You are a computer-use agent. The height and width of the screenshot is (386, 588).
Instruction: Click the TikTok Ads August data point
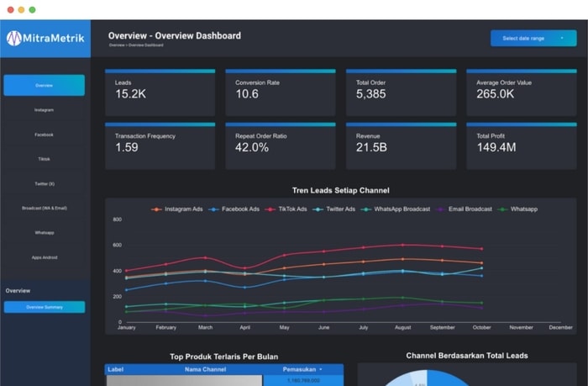point(402,245)
